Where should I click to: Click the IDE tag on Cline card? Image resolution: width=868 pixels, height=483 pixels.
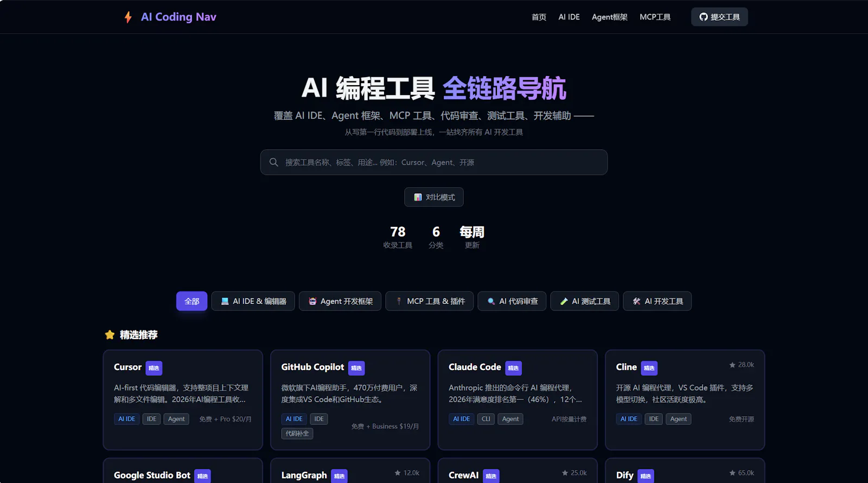(x=654, y=419)
